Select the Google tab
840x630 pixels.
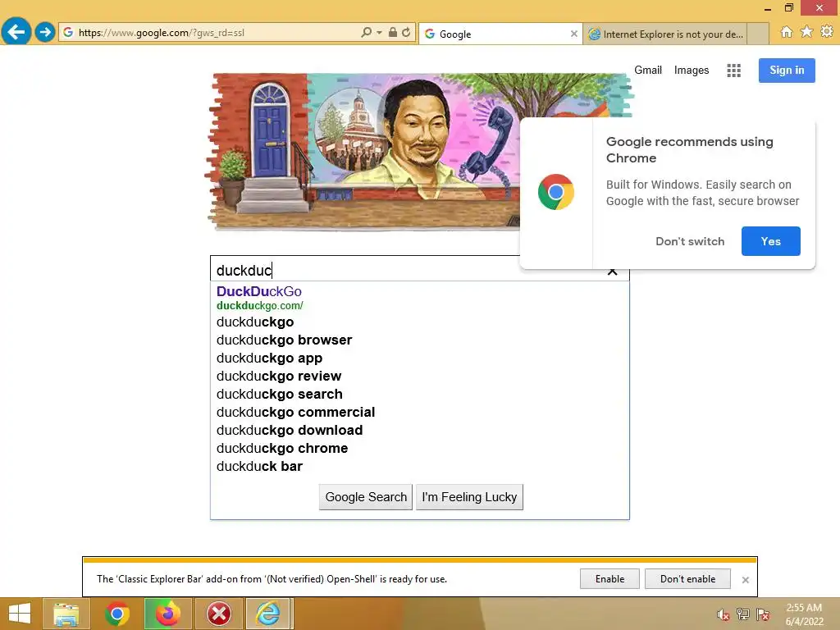coord(500,34)
